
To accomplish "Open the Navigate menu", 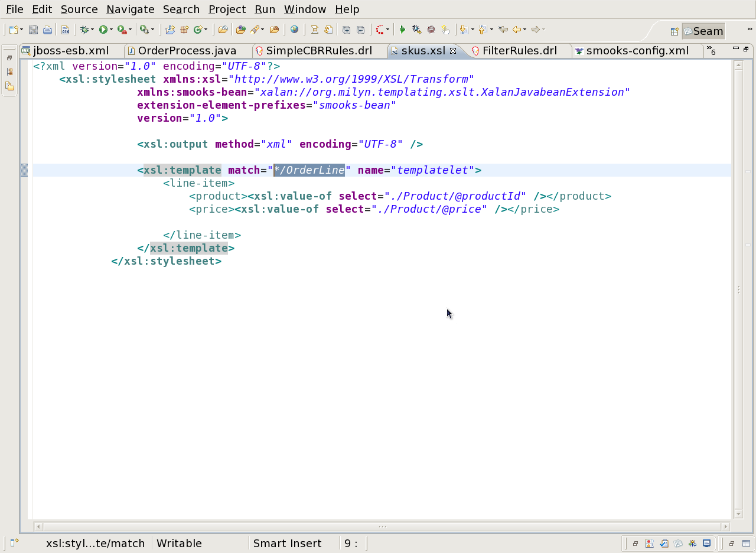I will 130,9.
